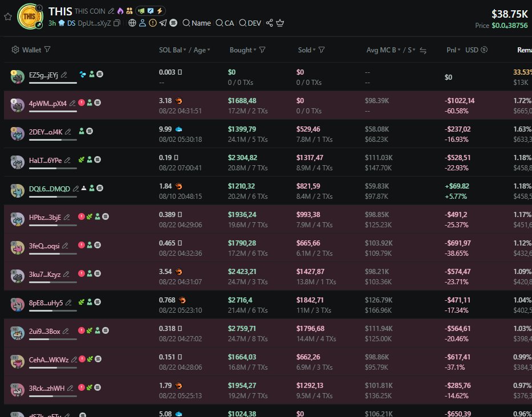The width and height of the screenshot is (532, 417).
Task: Open wallet address 2DEY...oJ4K
Action: click(44, 131)
